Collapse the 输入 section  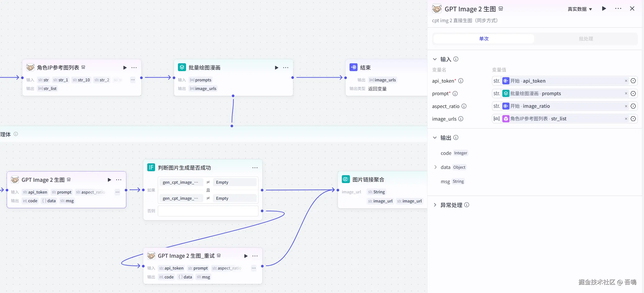[435, 59]
